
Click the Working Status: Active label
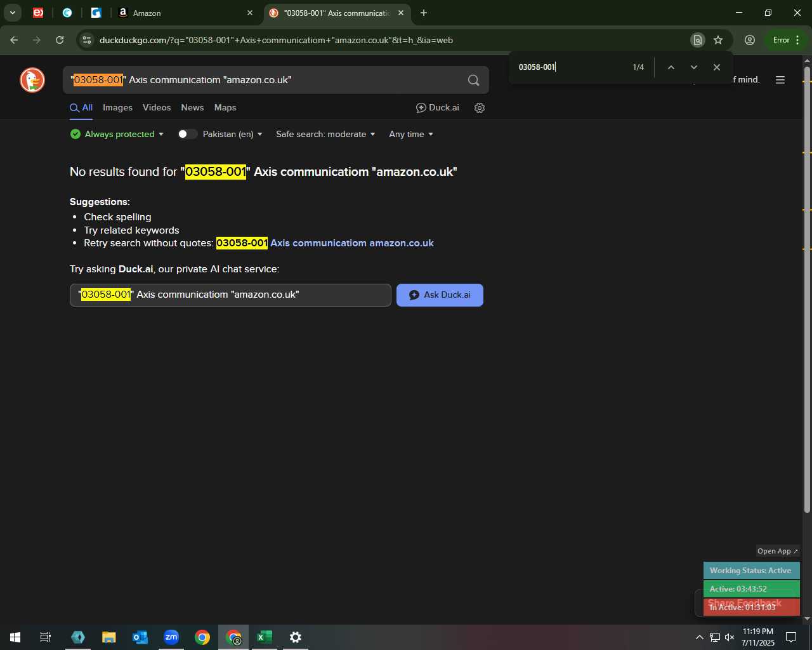pyautogui.click(x=751, y=571)
